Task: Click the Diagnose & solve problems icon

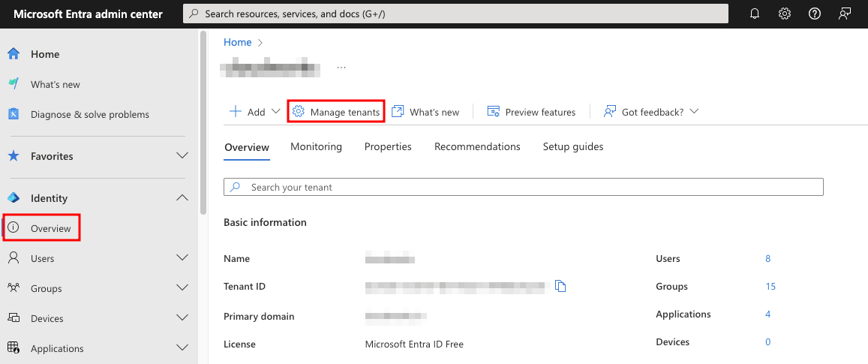Action: coord(14,114)
